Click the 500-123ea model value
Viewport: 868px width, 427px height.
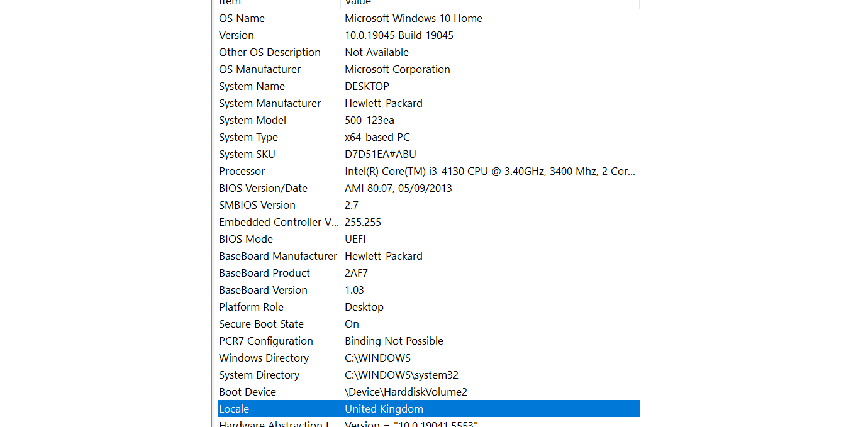tap(369, 120)
